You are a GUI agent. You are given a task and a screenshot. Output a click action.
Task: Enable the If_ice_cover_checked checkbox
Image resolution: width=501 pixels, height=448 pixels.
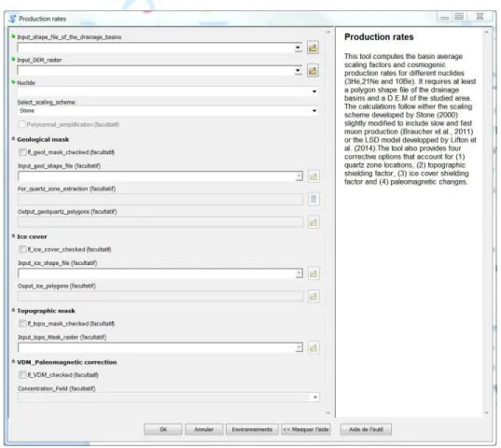22,249
